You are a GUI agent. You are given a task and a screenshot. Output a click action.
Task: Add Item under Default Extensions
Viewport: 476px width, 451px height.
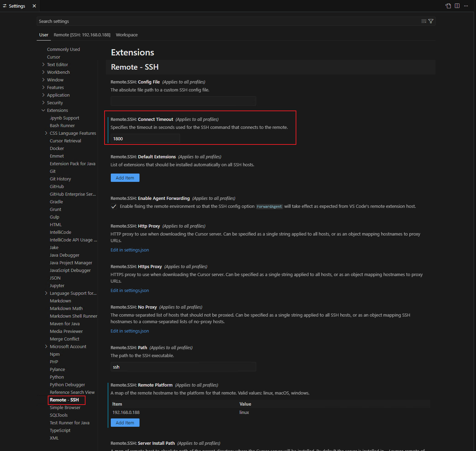[x=125, y=177]
